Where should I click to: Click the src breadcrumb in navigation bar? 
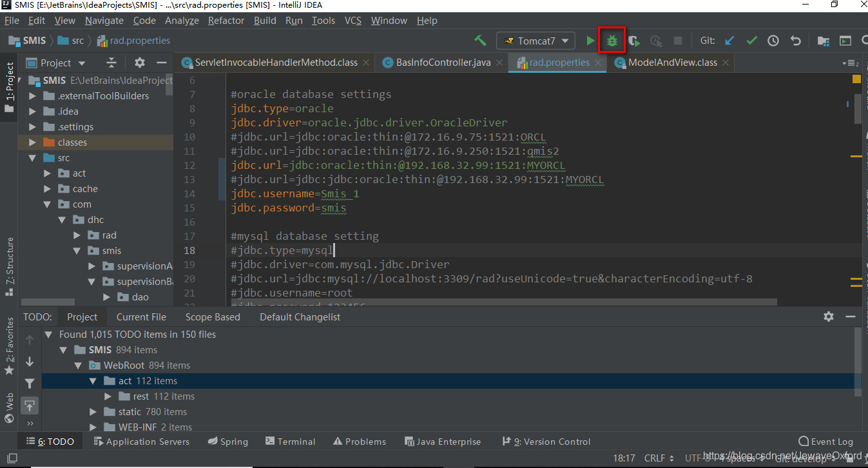point(71,41)
